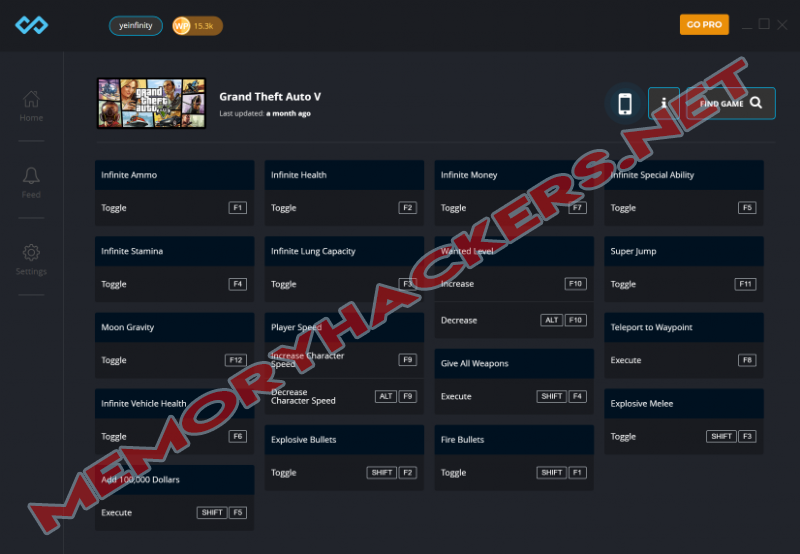
Task: Close the WeMod window
Action: pyautogui.click(x=782, y=24)
